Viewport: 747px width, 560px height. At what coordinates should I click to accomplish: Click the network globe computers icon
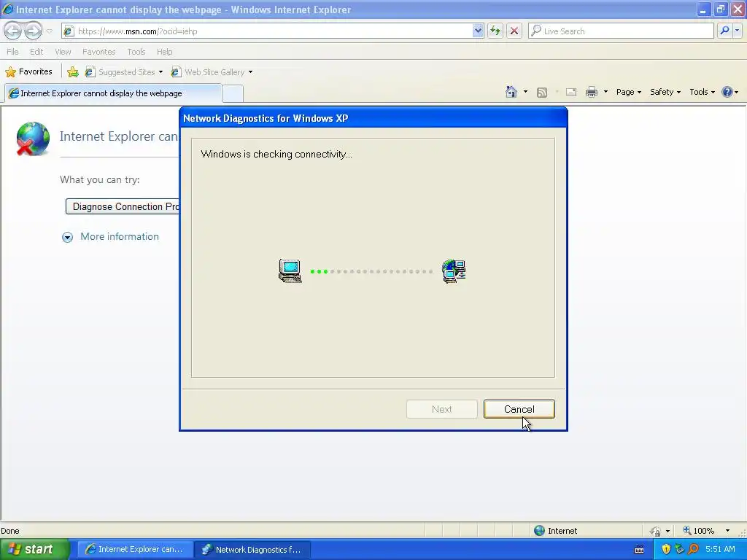coord(454,271)
